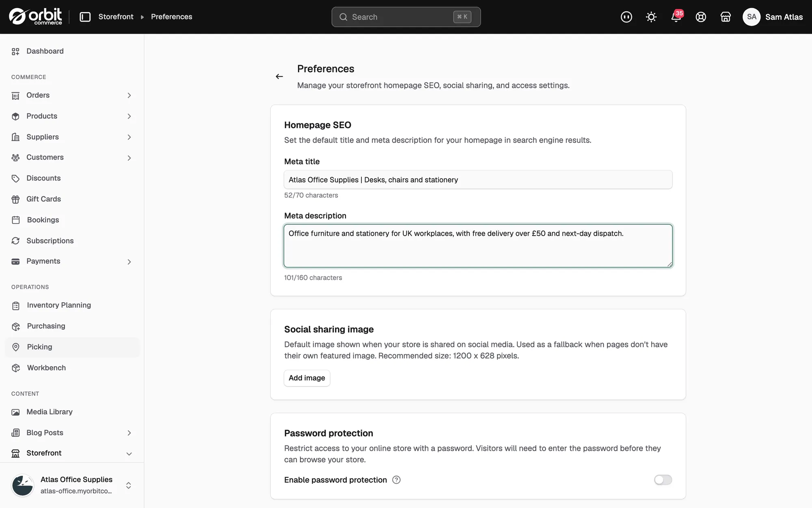The width and height of the screenshot is (812, 508).
Task: Open Dashboard from the sidebar
Action: 72,51
